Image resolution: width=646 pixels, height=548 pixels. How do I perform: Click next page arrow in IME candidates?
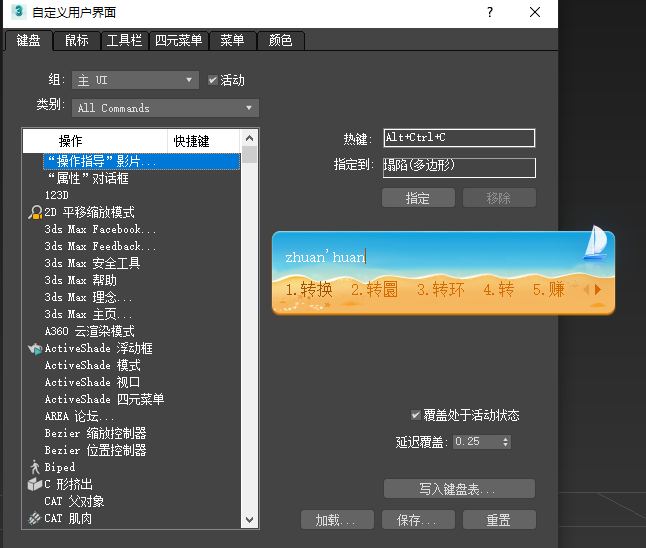click(x=598, y=290)
